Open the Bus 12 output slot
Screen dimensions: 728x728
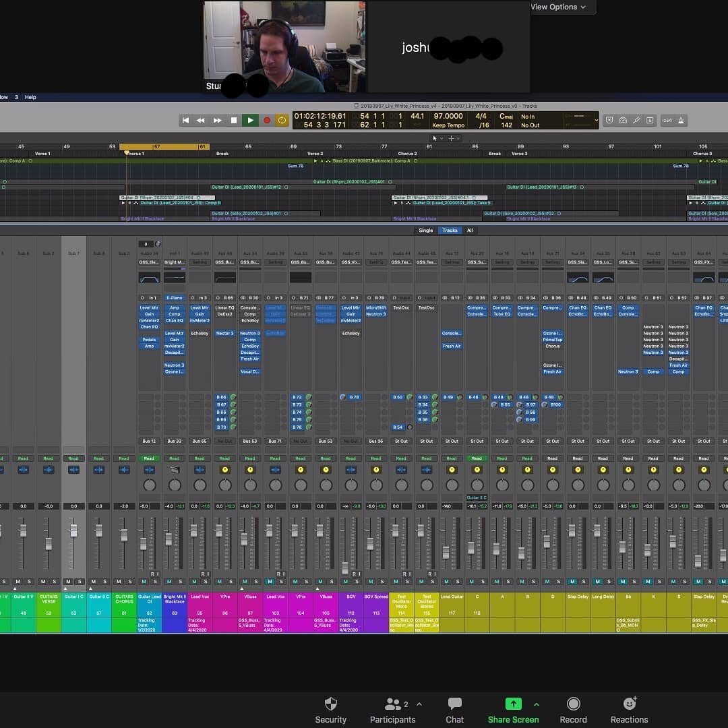tap(149, 441)
